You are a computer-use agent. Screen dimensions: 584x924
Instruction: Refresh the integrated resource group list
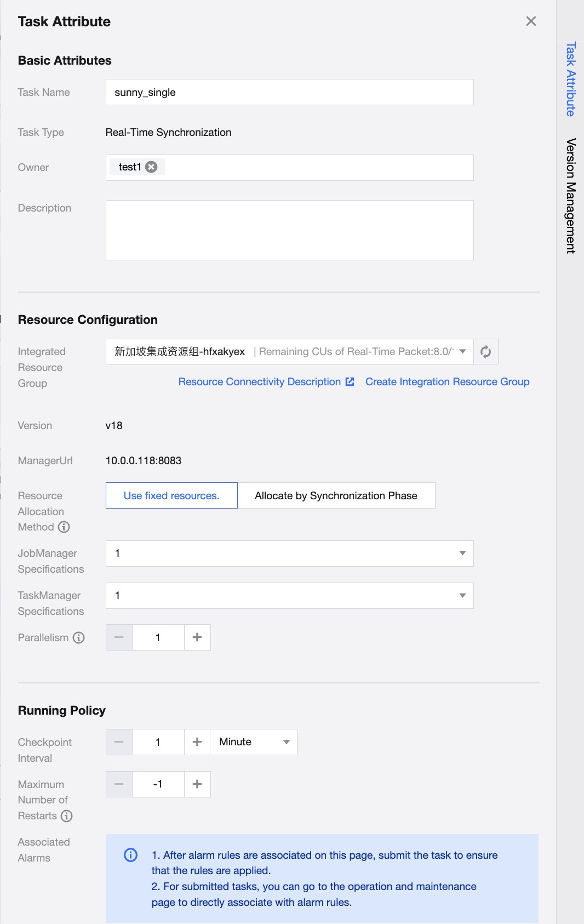click(x=485, y=352)
